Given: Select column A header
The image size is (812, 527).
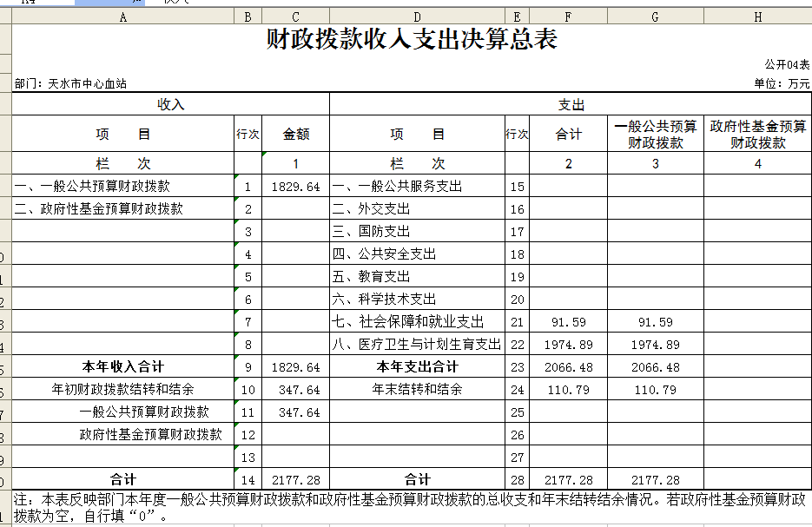Looking at the screenshot, I should click(122, 16).
